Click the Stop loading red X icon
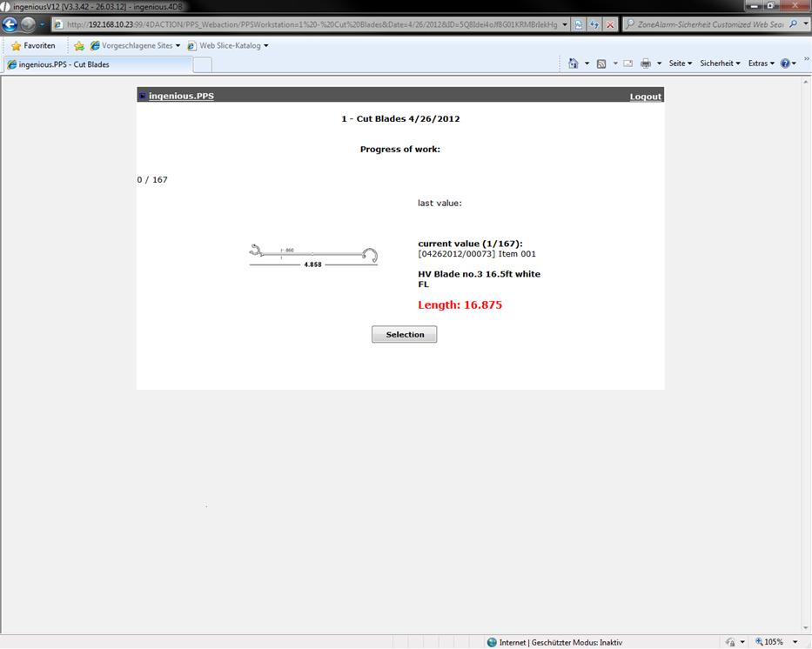The width and height of the screenshot is (812, 649). click(x=610, y=25)
